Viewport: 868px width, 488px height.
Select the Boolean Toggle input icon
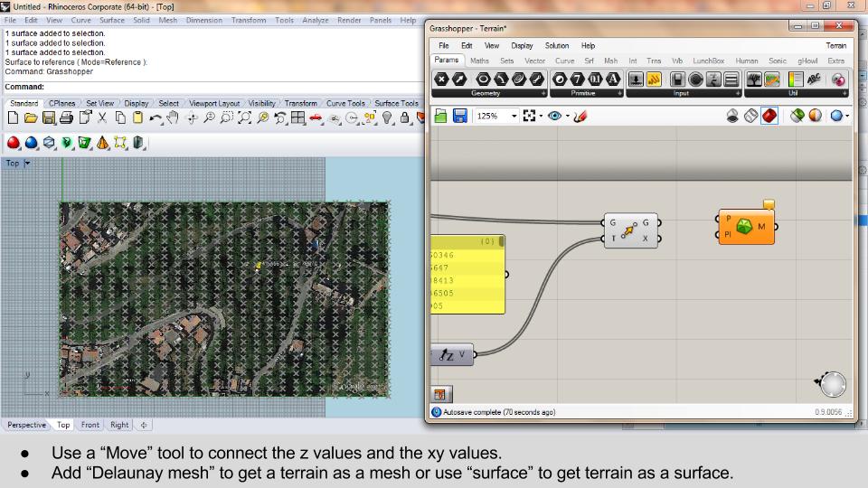click(678, 80)
